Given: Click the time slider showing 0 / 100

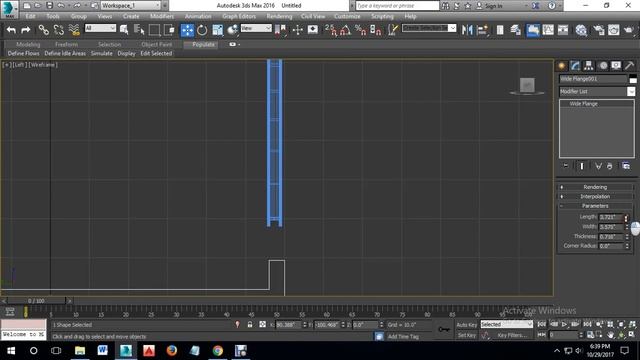Looking at the screenshot, I should [36, 301].
